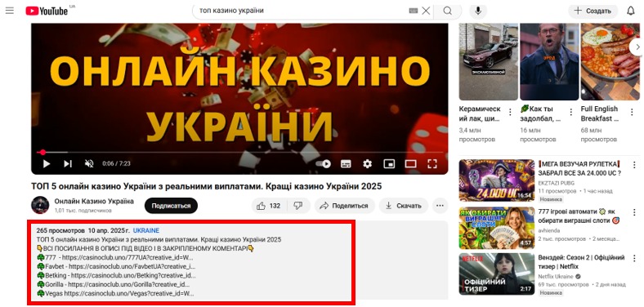The height and width of the screenshot is (307, 644).
Task: Seek on the video progress bar
Action: [x=239, y=152]
